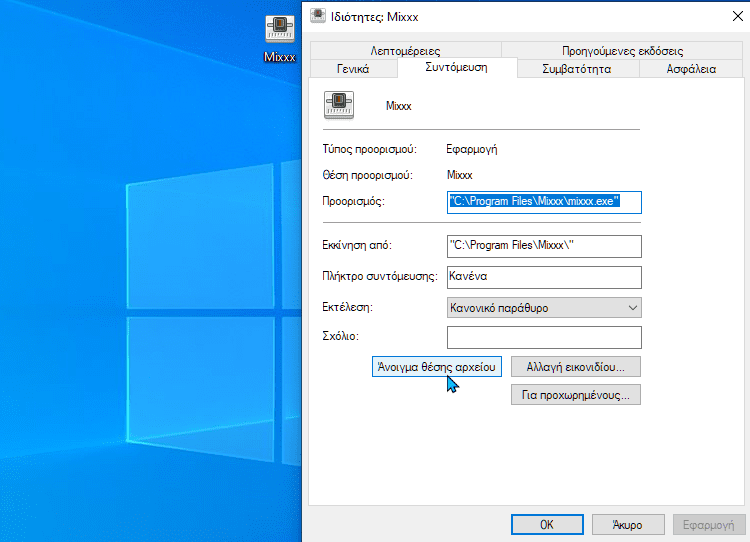Open Για προχωρημένους advanced settings
The image size is (750, 542).
pos(576,395)
